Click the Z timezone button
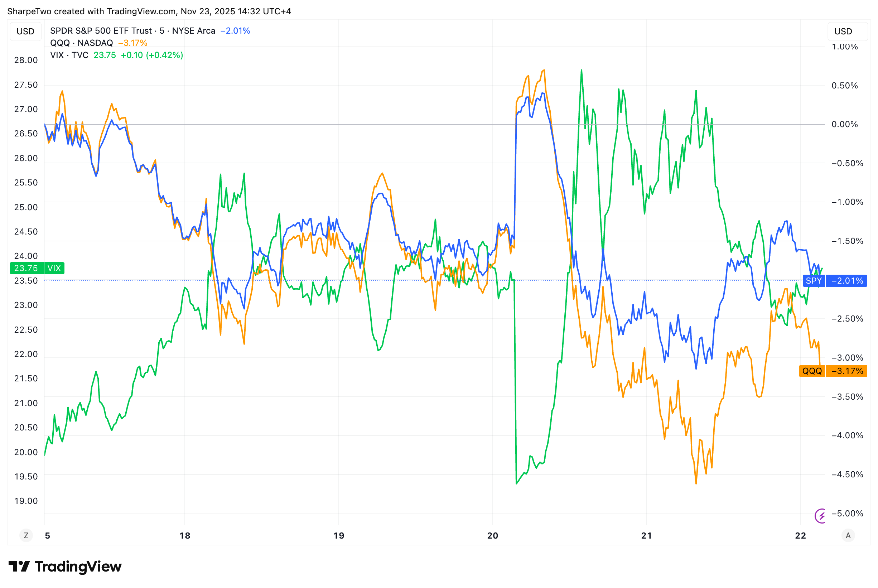 point(26,535)
